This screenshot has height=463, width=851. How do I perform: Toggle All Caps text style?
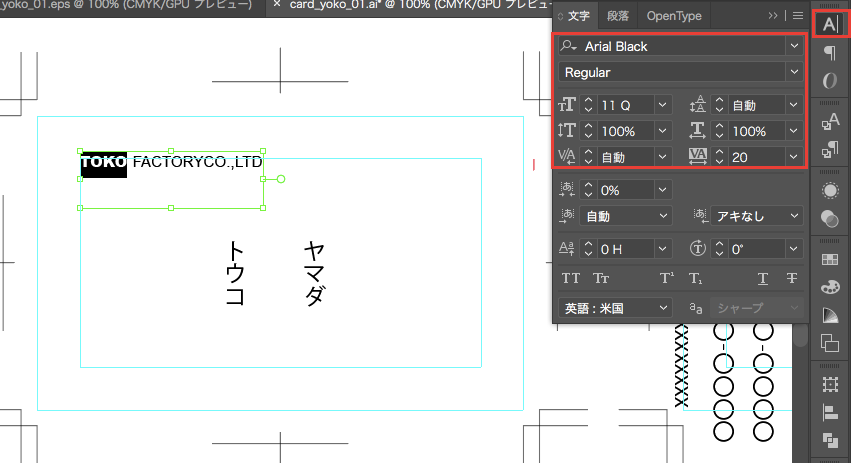[571, 278]
